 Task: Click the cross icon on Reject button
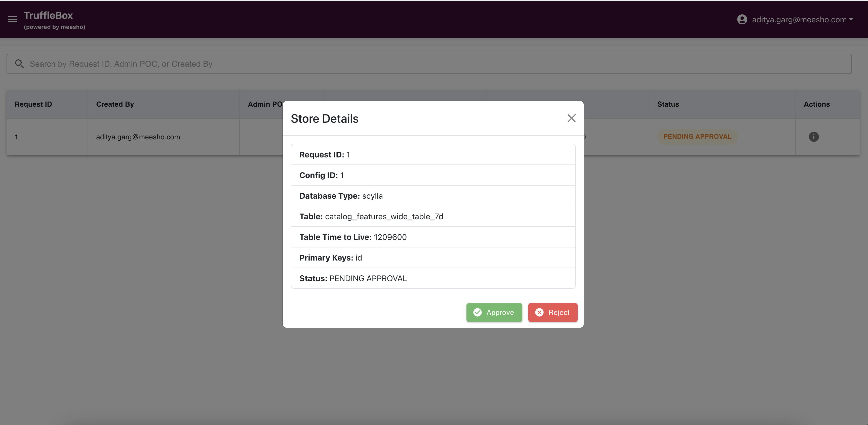click(x=539, y=313)
